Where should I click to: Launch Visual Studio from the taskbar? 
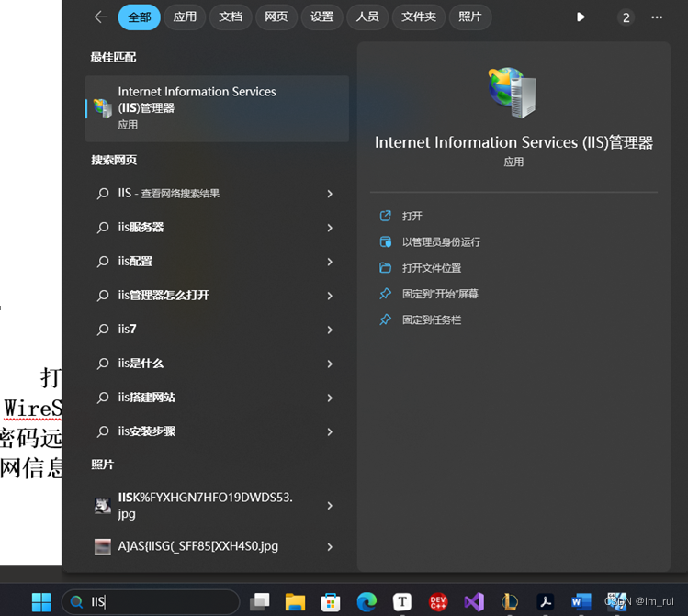[x=474, y=602]
